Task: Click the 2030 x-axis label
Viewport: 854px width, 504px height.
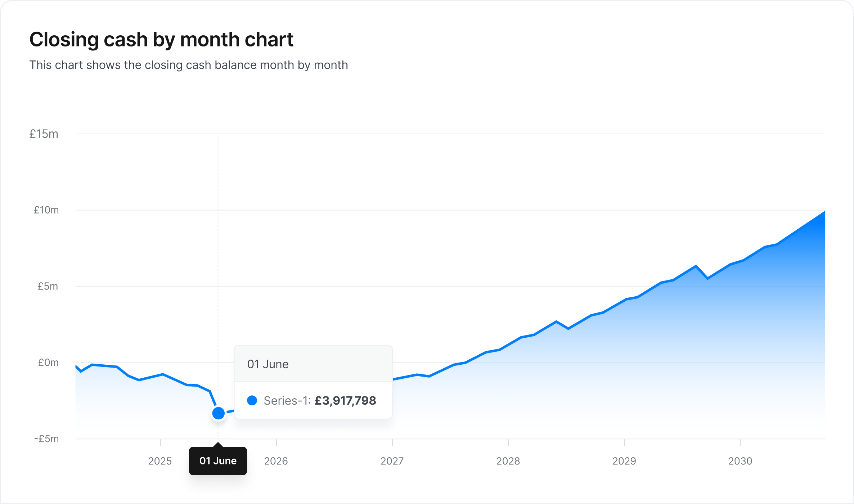Action: (740, 461)
